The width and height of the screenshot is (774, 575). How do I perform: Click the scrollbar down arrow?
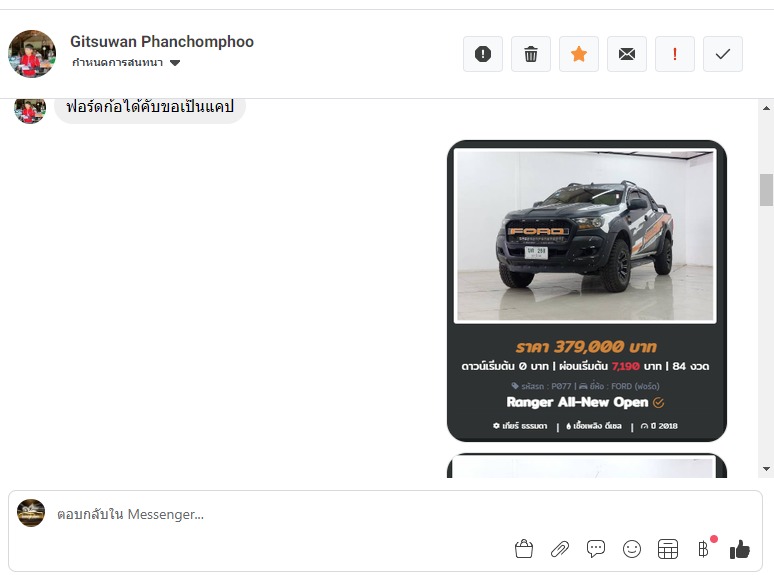point(766,469)
